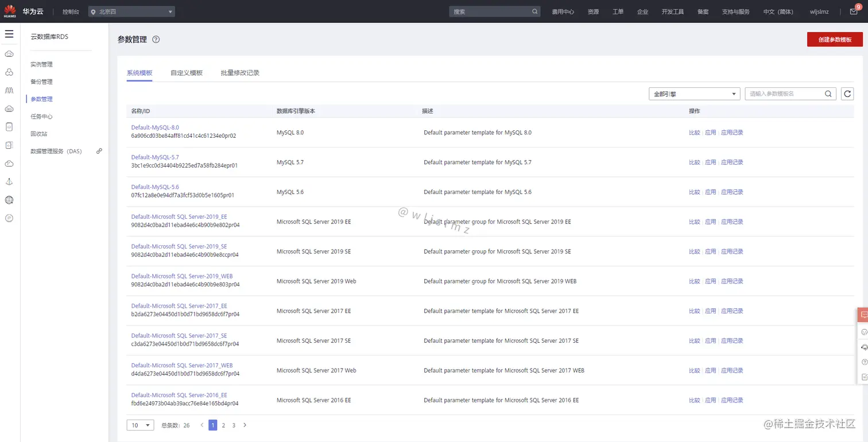Switch to the 系统模板 tab
Viewport: 868px width, 442px height.
click(139, 73)
